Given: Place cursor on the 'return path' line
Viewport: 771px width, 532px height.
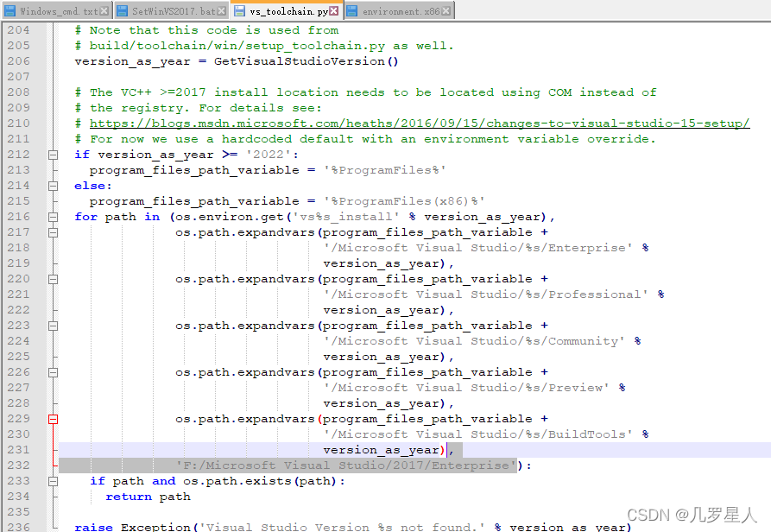Looking at the screenshot, I should coord(148,497).
